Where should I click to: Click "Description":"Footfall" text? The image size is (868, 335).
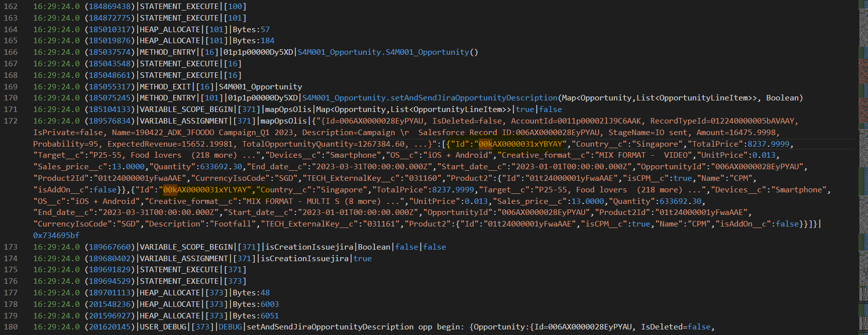(200, 224)
